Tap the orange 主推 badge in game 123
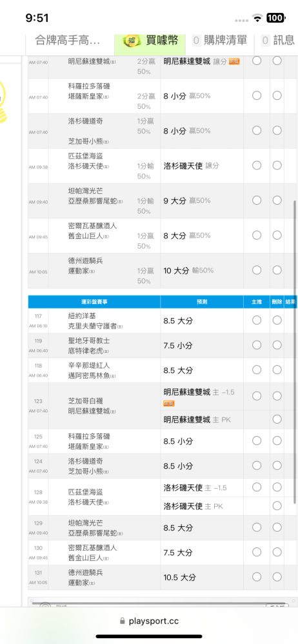The height and width of the screenshot is (644, 298). pyautogui.click(x=169, y=403)
